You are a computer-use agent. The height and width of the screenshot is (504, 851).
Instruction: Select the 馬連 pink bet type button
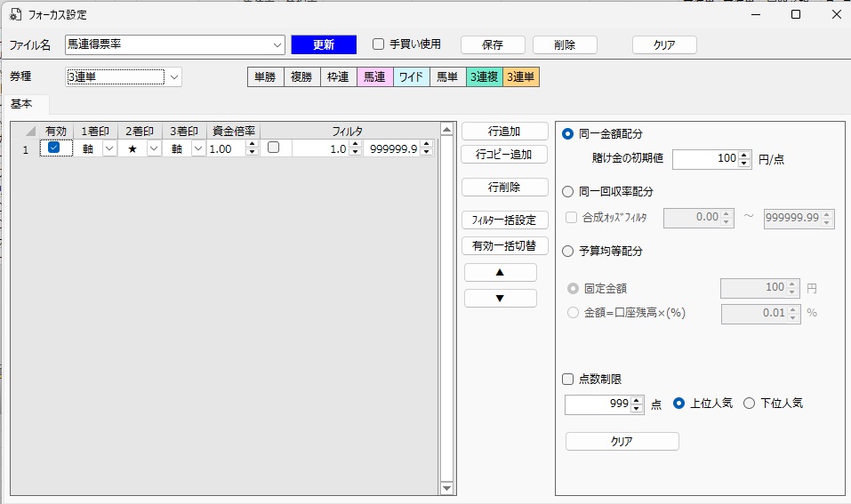(374, 77)
